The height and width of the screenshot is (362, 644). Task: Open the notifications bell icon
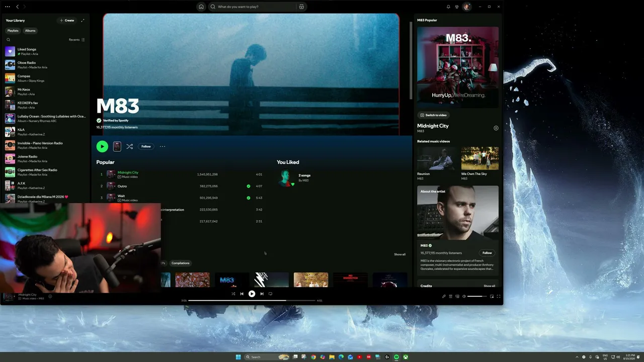pyautogui.click(x=448, y=7)
